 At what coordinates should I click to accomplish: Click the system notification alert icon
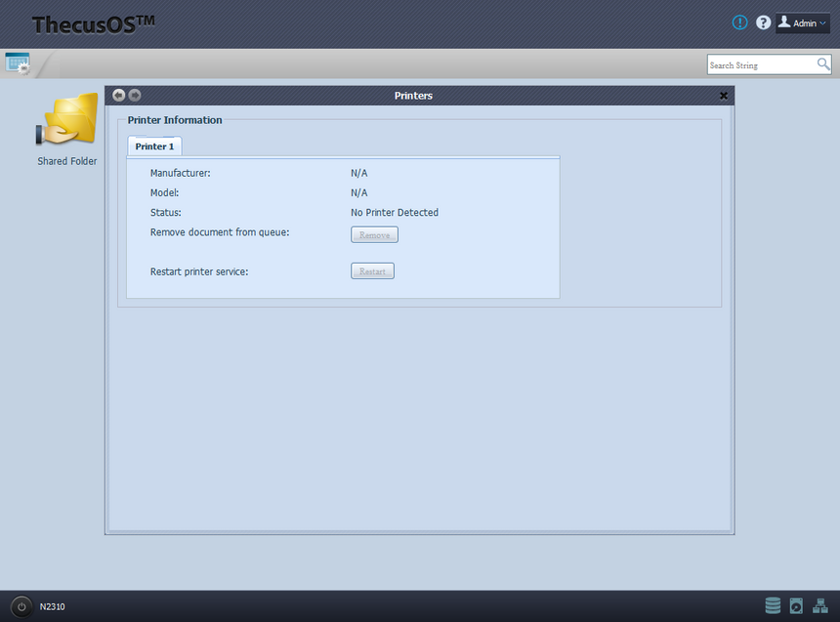[x=739, y=22]
